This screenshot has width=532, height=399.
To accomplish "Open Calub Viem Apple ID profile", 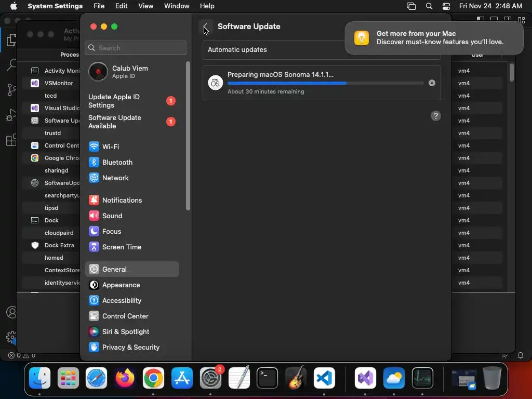I will coord(131,72).
